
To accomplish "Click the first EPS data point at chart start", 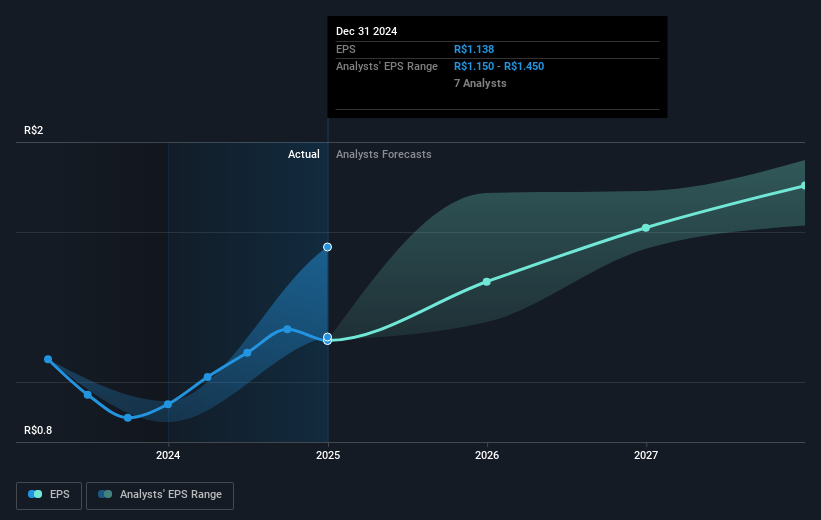I will [48, 359].
